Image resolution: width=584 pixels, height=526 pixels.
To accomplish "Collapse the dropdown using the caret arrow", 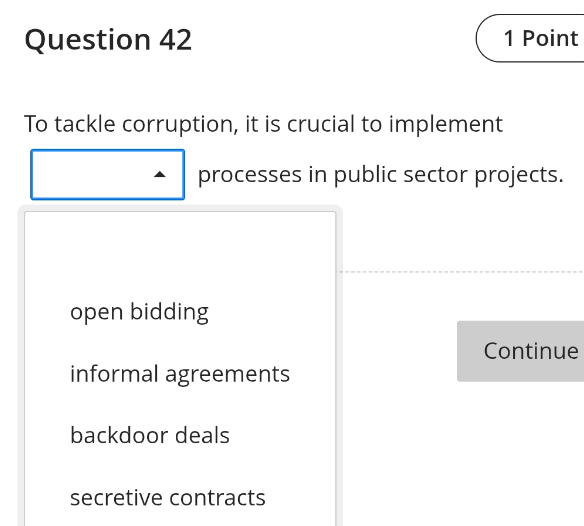I will pos(159,174).
